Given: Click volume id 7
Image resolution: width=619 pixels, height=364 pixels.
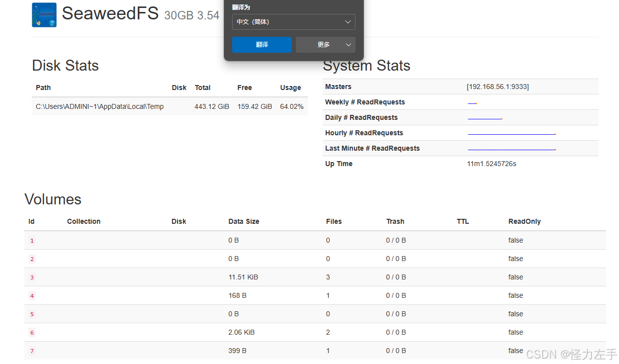Looking at the screenshot, I should point(32,351).
